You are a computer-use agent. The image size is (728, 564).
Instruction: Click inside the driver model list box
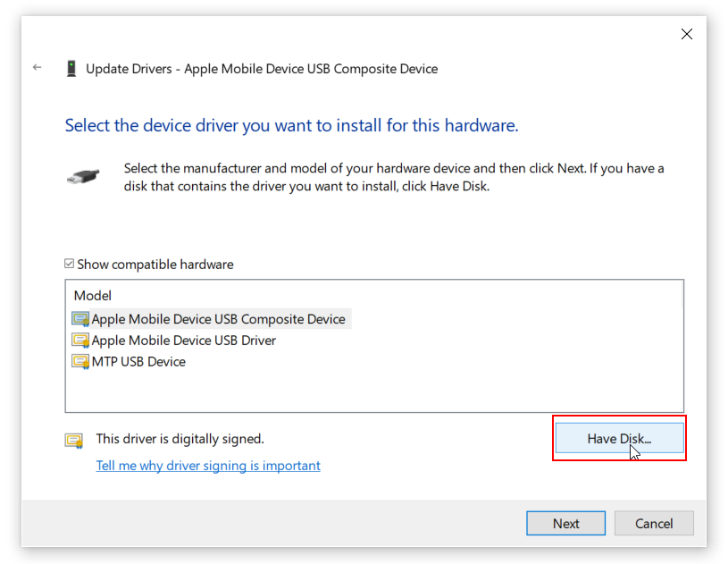(x=375, y=389)
